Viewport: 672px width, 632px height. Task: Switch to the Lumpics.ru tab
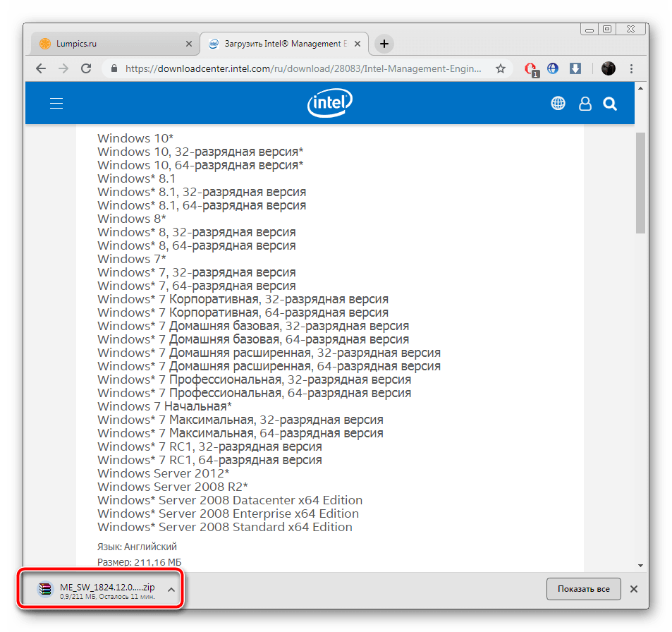pyautogui.click(x=113, y=44)
